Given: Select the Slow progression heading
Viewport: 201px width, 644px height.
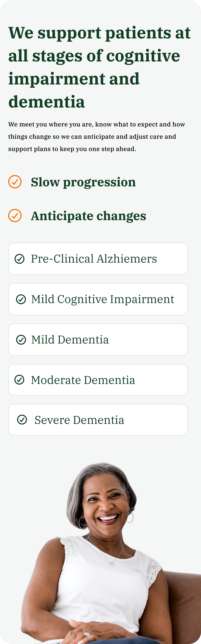Looking at the screenshot, I should pyautogui.click(x=83, y=182).
